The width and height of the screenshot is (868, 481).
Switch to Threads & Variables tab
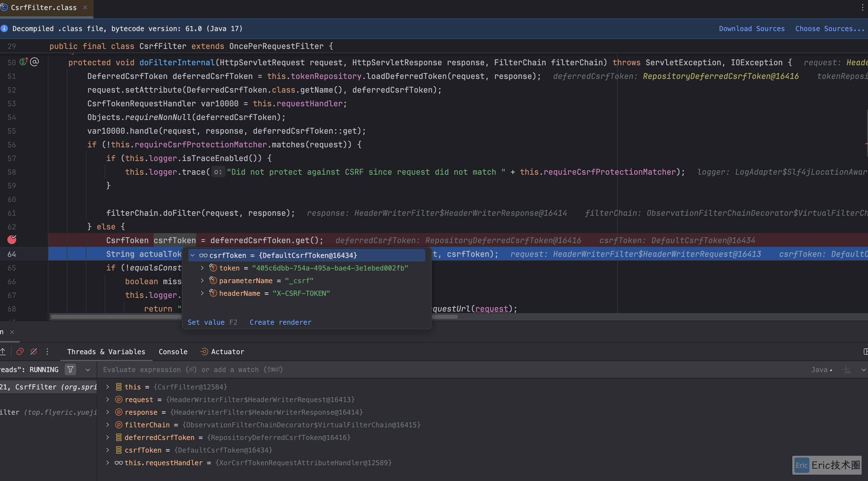(x=106, y=352)
